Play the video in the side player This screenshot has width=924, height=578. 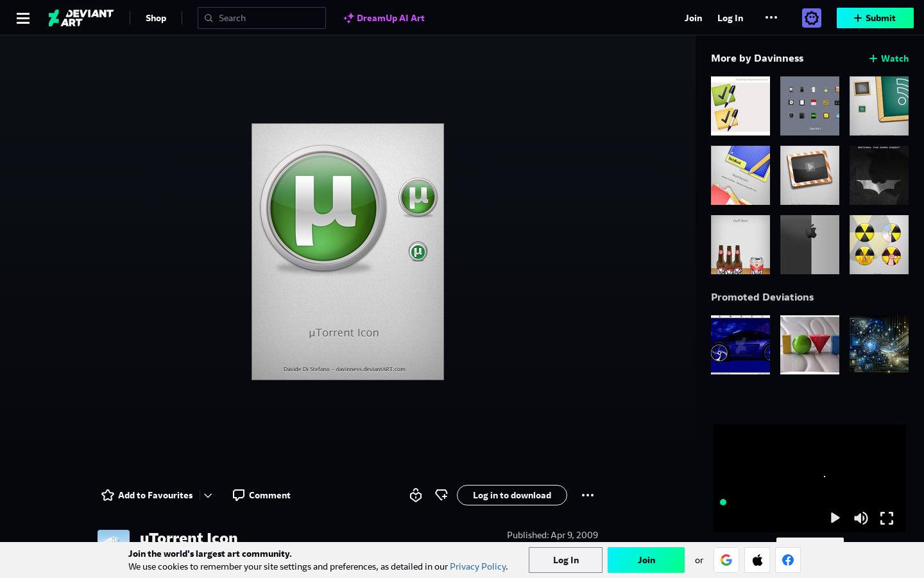click(x=835, y=518)
